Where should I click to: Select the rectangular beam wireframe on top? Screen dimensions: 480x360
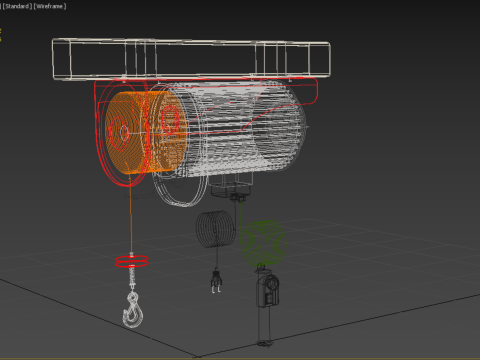point(191,59)
